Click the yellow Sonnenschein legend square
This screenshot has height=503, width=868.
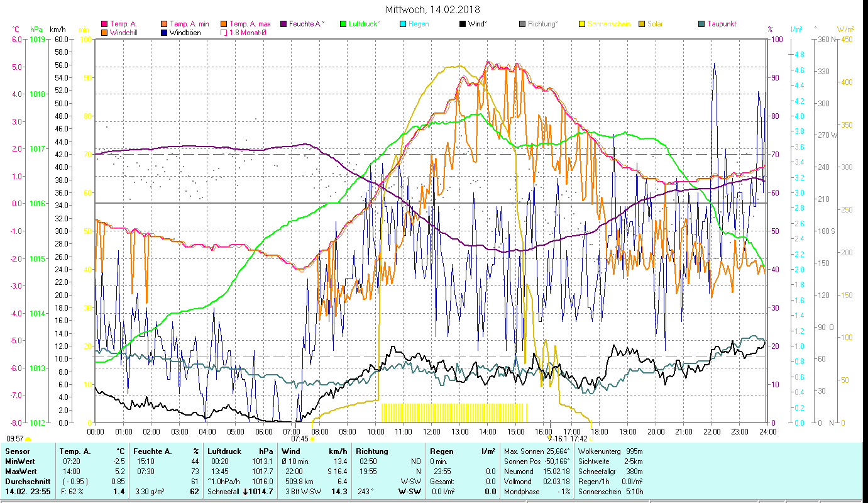pyautogui.click(x=582, y=24)
